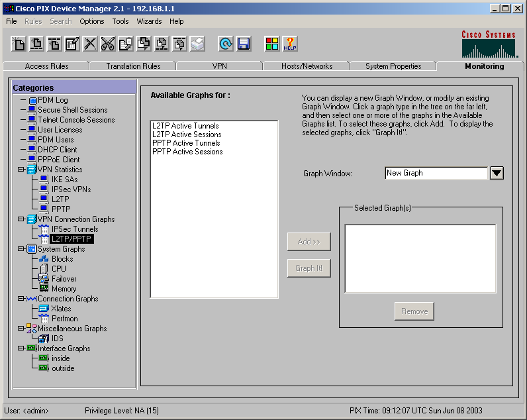
Task: Click the Add >> button
Action: pos(309,242)
